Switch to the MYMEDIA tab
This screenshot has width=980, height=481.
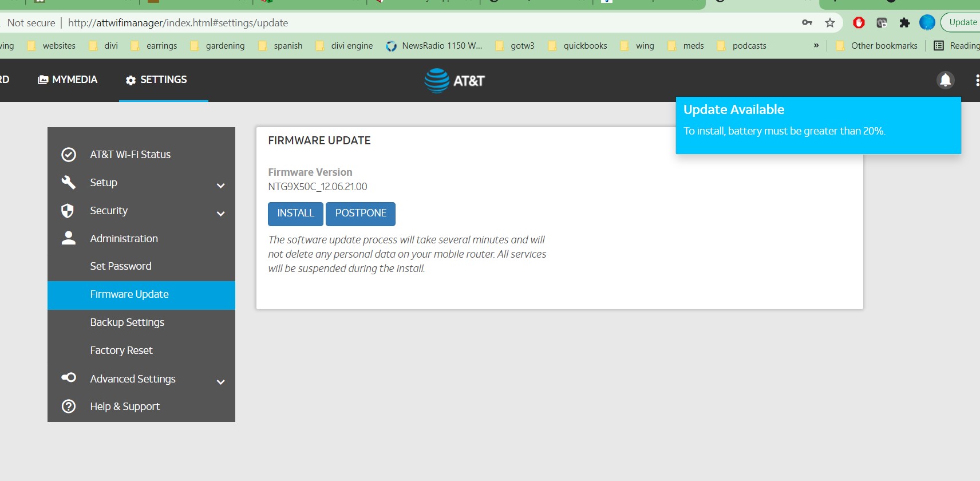tap(68, 80)
